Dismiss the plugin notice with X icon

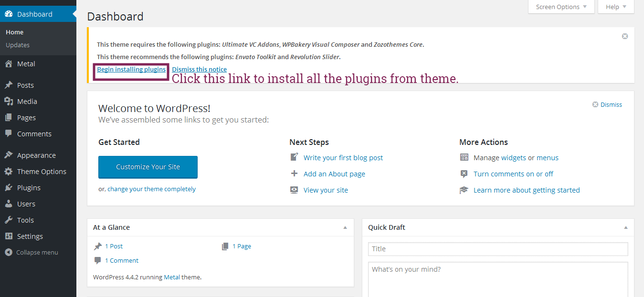625,36
